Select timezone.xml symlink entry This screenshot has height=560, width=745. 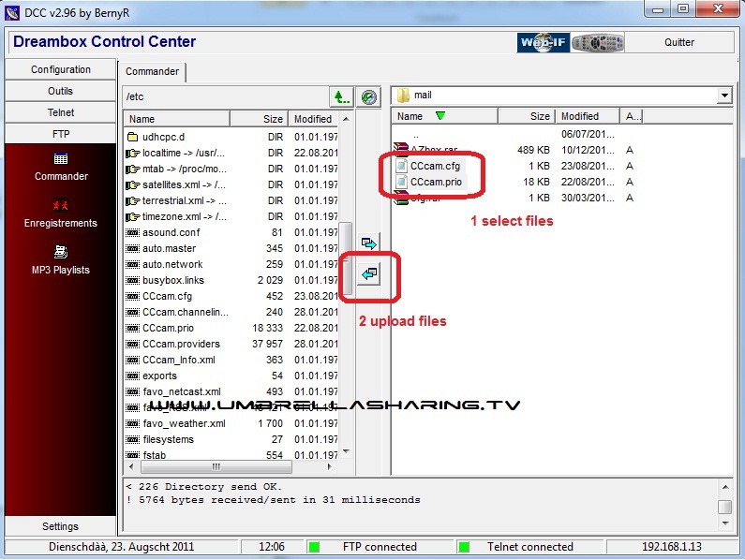click(231, 216)
